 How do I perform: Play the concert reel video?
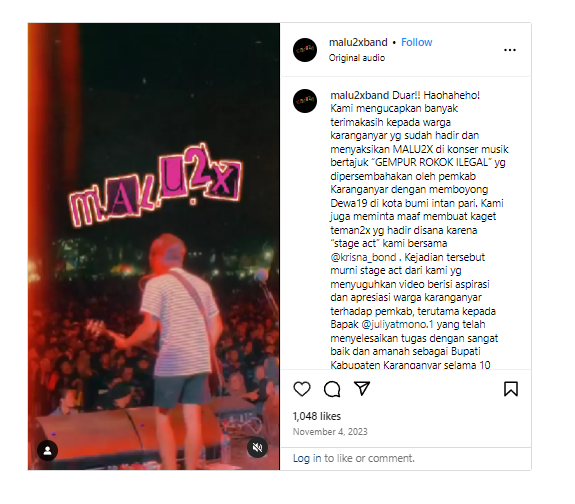(154, 246)
